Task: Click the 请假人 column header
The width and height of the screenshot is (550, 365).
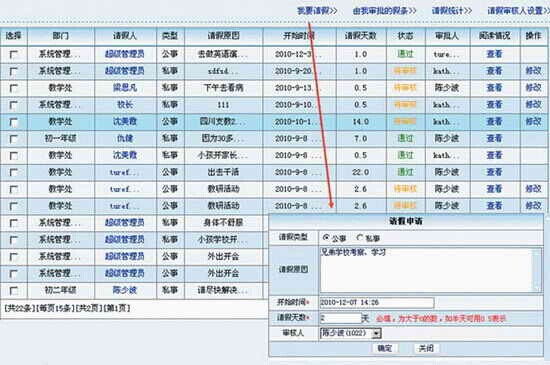Action: tap(125, 36)
